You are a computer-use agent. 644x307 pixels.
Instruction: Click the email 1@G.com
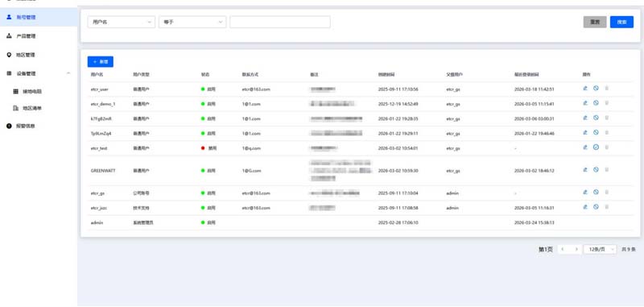[251, 171]
